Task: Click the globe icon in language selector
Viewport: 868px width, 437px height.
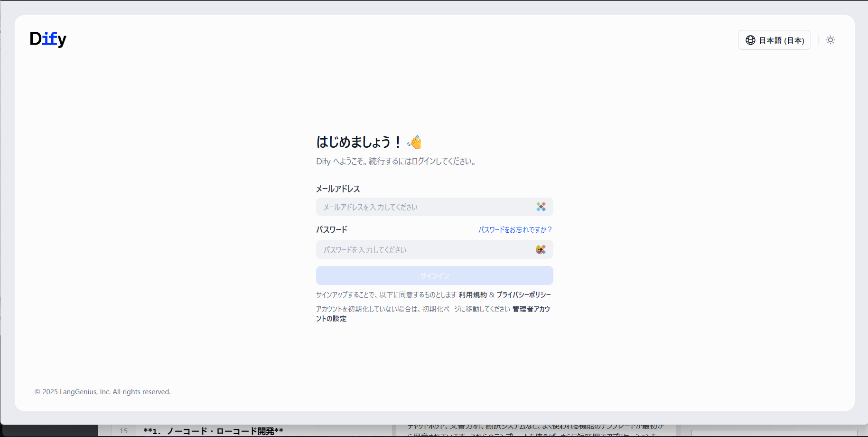Action: [750, 40]
